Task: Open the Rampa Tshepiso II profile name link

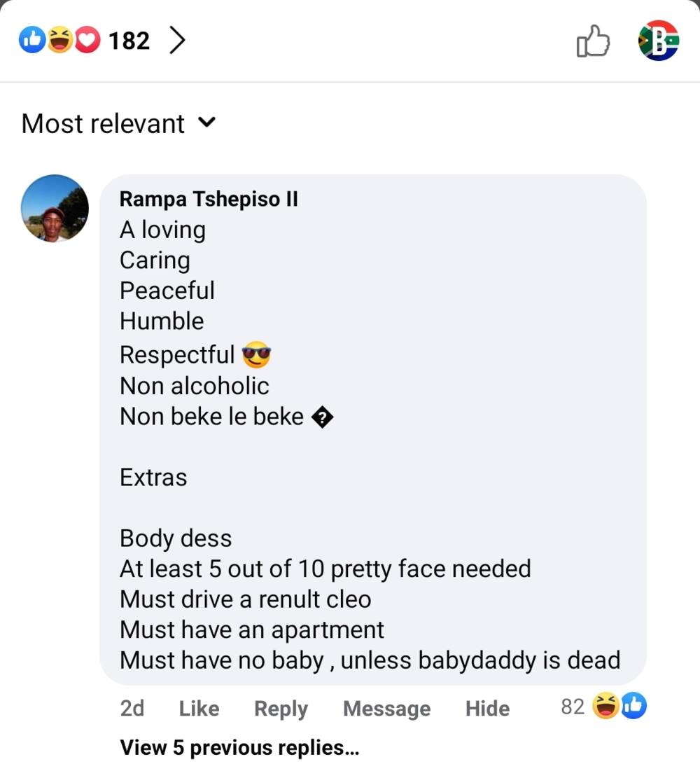Action: [x=209, y=199]
